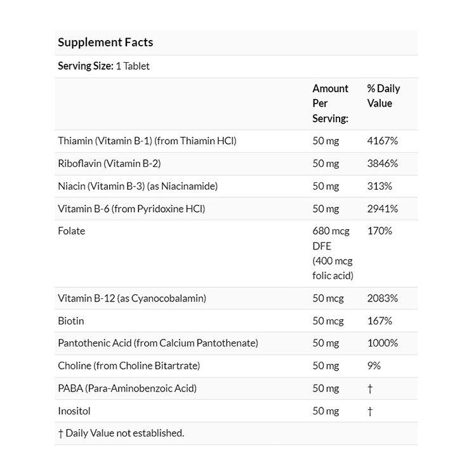Click the Folate row label

coord(71,231)
